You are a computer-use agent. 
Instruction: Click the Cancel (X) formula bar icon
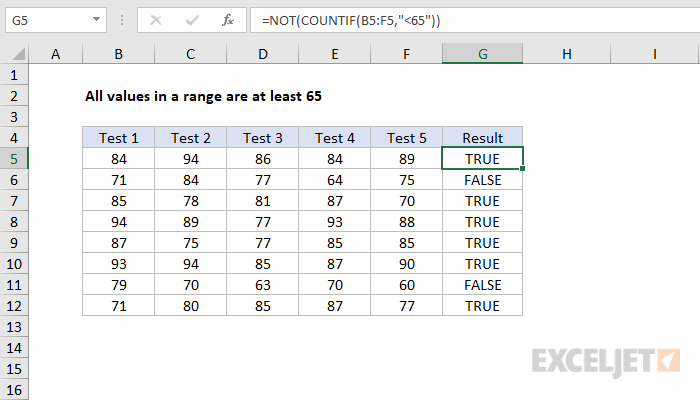pos(156,20)
